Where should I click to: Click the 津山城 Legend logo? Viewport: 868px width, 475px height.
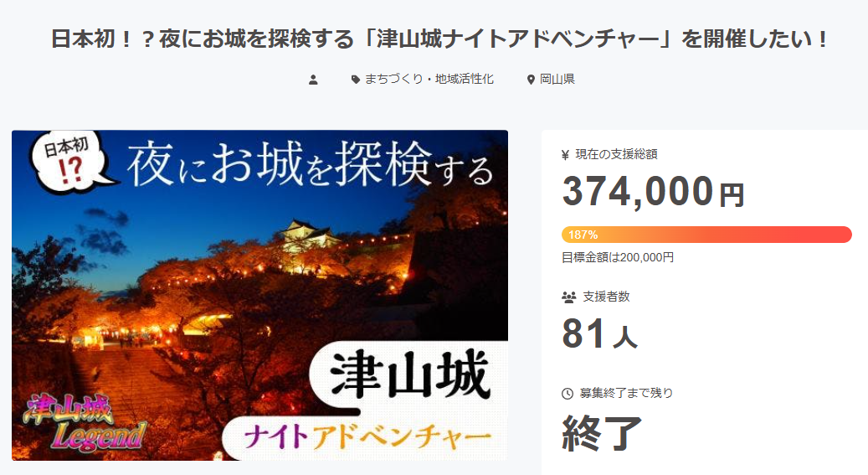click(85, 422)
